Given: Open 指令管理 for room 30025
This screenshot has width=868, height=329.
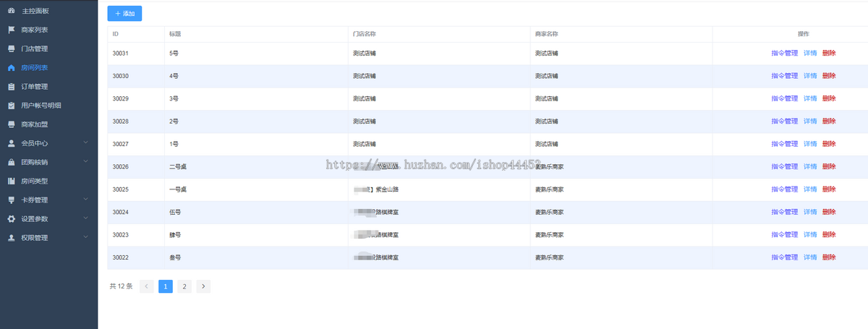Looking at the screenshot, I should point(784,189).
